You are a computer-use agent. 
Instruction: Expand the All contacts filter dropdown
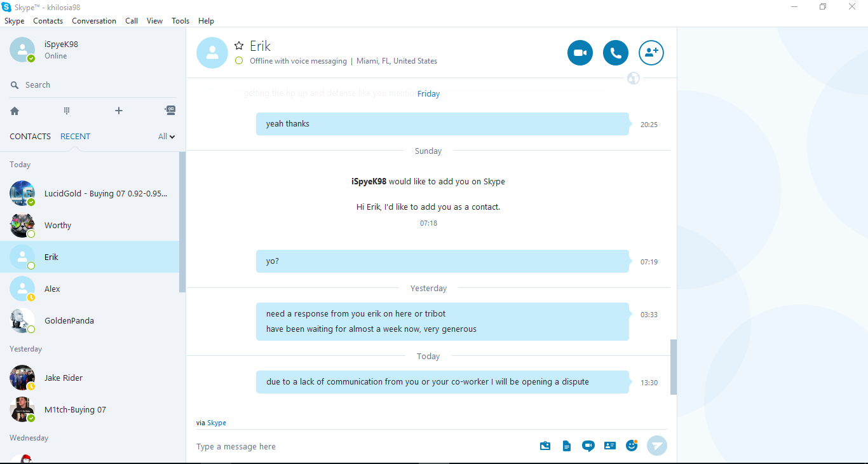166,136
